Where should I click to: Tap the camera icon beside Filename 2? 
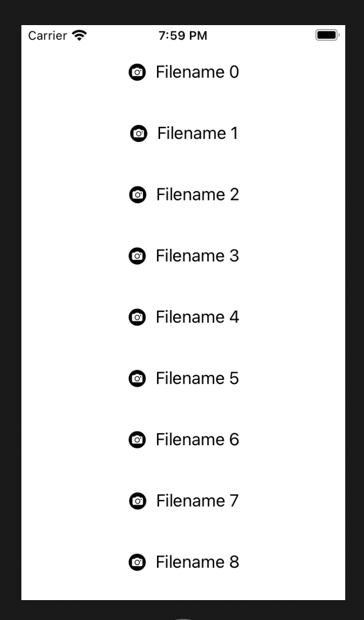(x=138, y=195)
